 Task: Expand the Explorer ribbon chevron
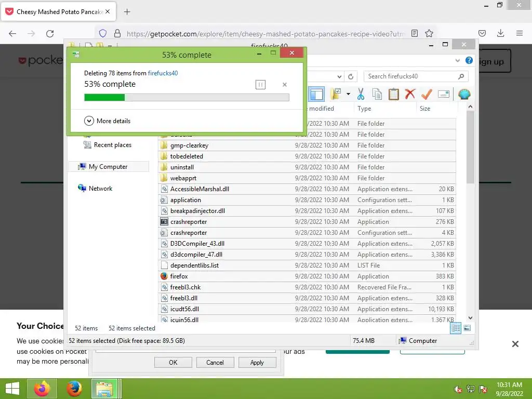point(457,61)
